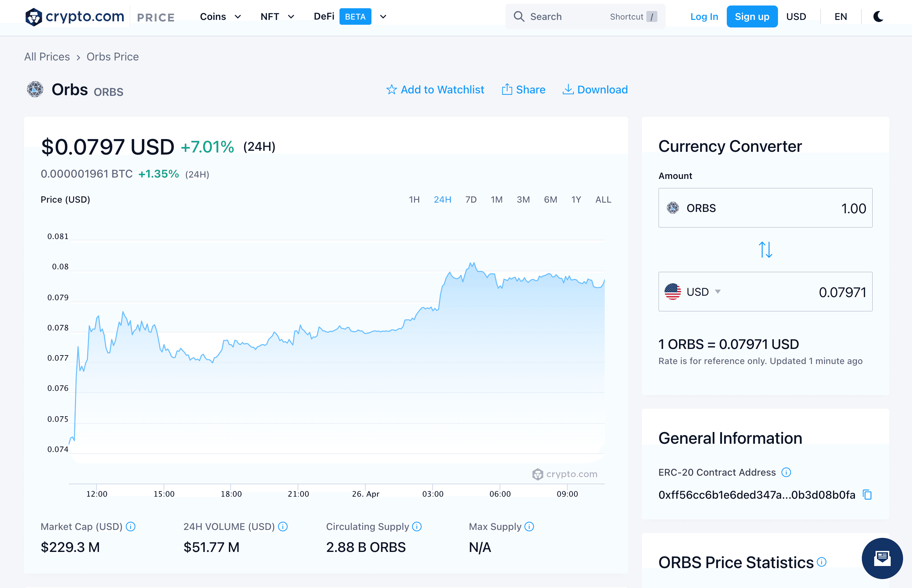Select the 24H chart range
912x588 pixels.
pyautogui.click(x=442, y=200)
